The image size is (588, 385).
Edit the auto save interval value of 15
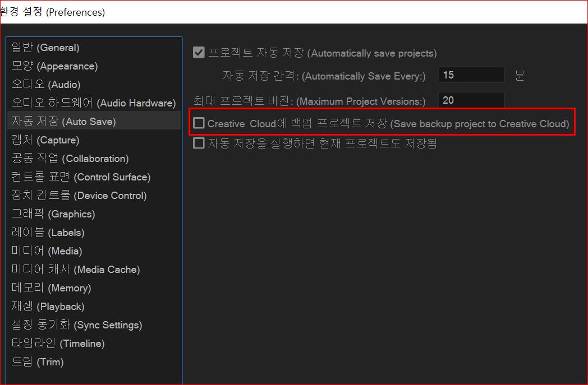point(471,75)
